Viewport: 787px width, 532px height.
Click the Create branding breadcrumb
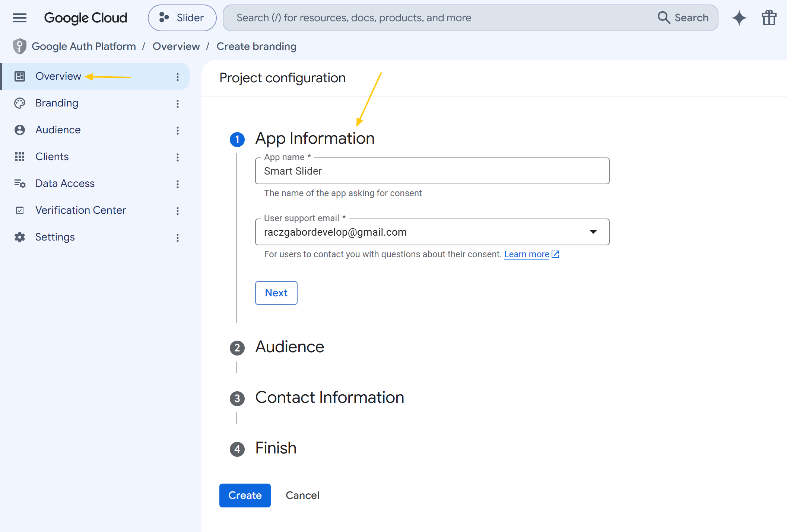click(257, 47)
